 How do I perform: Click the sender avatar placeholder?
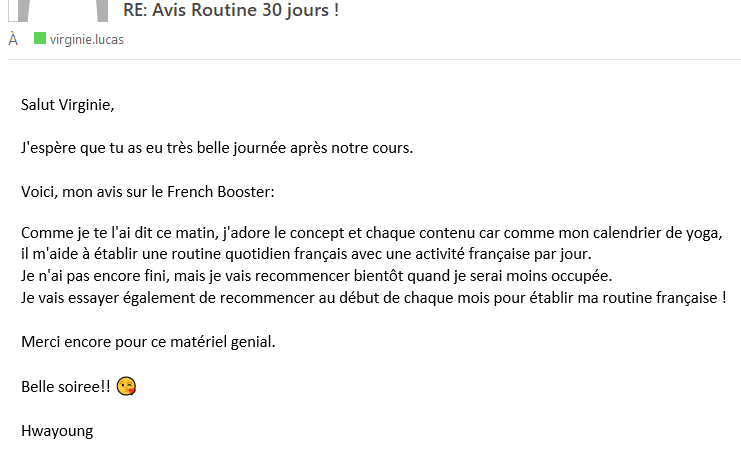click(62, 10)
